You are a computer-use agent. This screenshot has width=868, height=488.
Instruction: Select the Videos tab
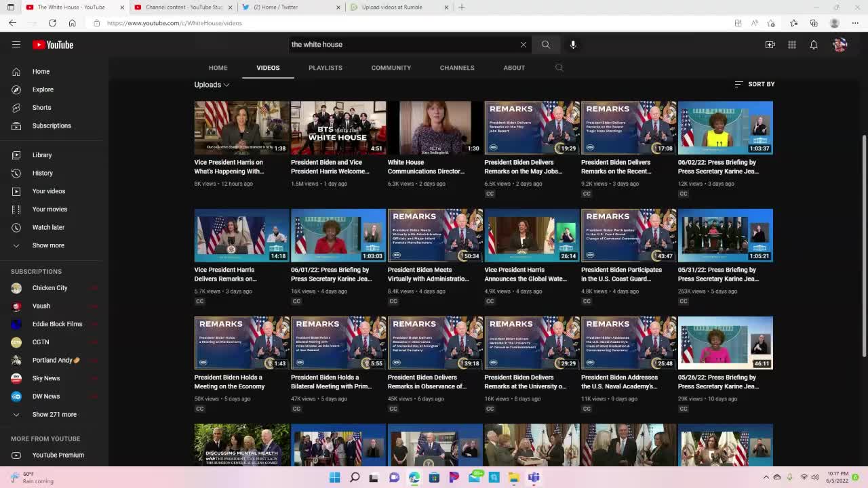point(268,68)
